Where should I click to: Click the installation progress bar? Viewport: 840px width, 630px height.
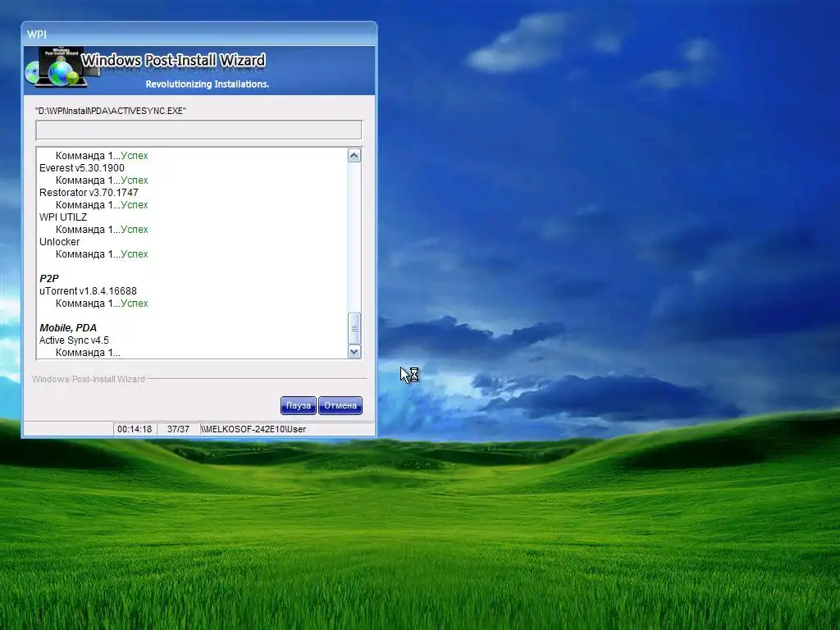[199, 130]
